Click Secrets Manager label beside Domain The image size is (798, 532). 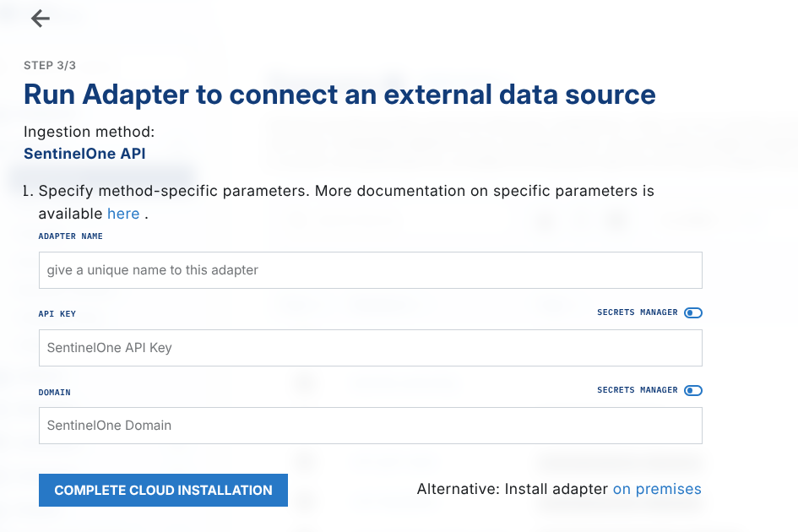(637, 390)
